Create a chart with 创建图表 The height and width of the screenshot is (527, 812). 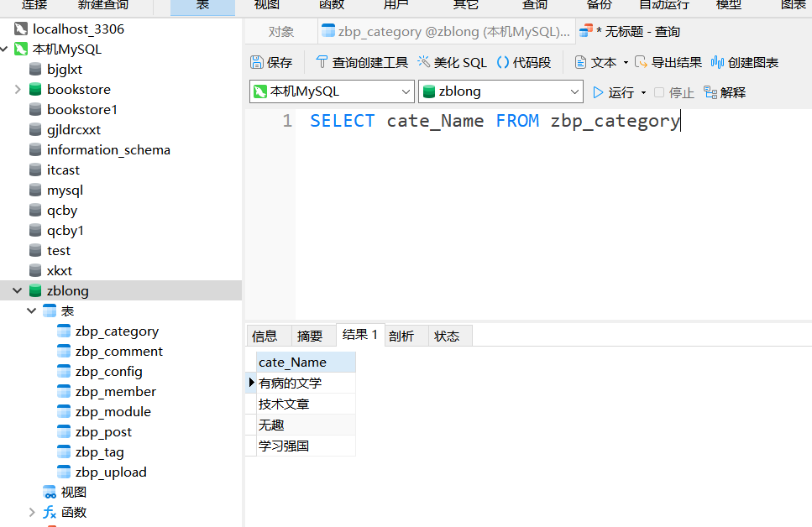pyautogui.click(x=745, y=62)
